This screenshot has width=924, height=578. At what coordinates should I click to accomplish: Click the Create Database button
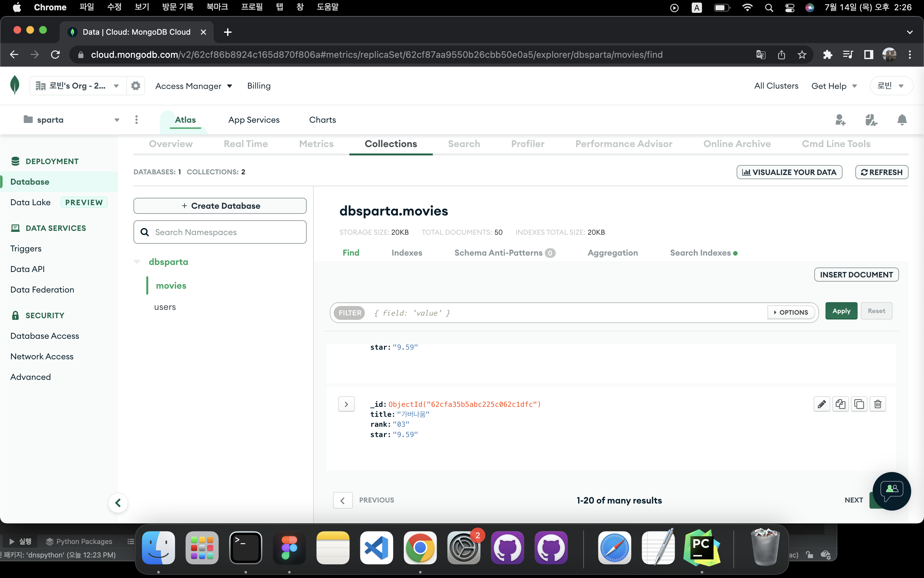(220, 206)
